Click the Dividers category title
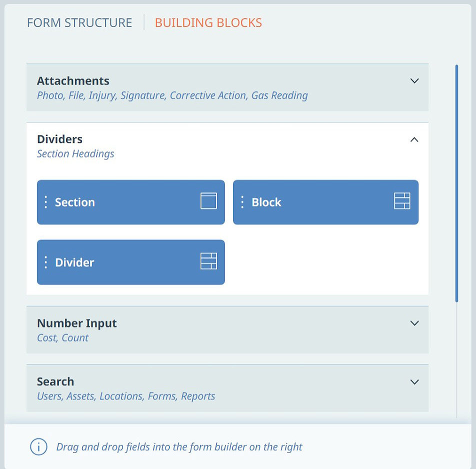 click(60, 139)
